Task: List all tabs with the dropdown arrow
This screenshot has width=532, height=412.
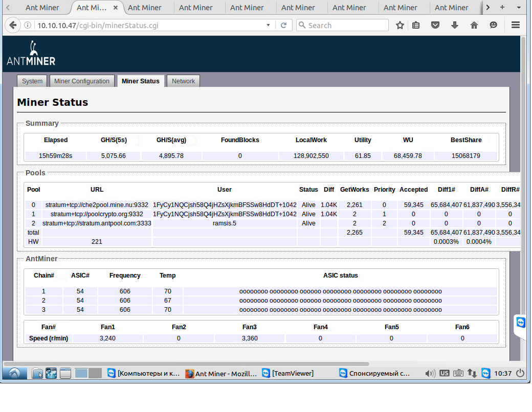Action: (519, 8)
